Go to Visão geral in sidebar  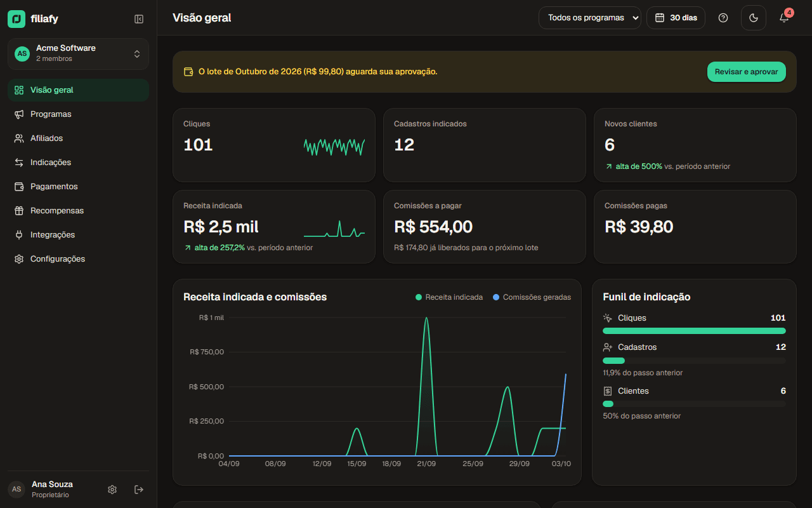pos(78,90)
